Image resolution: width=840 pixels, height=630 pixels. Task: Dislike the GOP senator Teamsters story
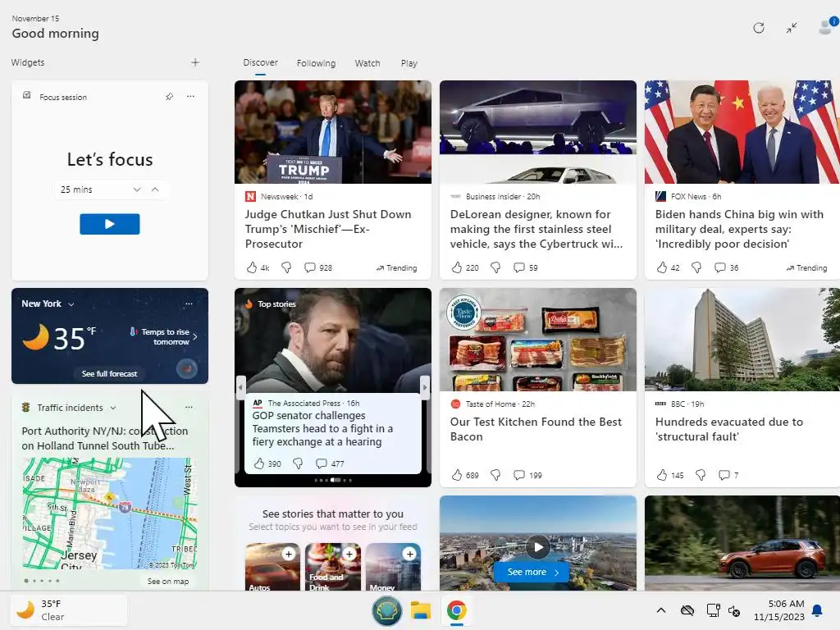point(298,463)
